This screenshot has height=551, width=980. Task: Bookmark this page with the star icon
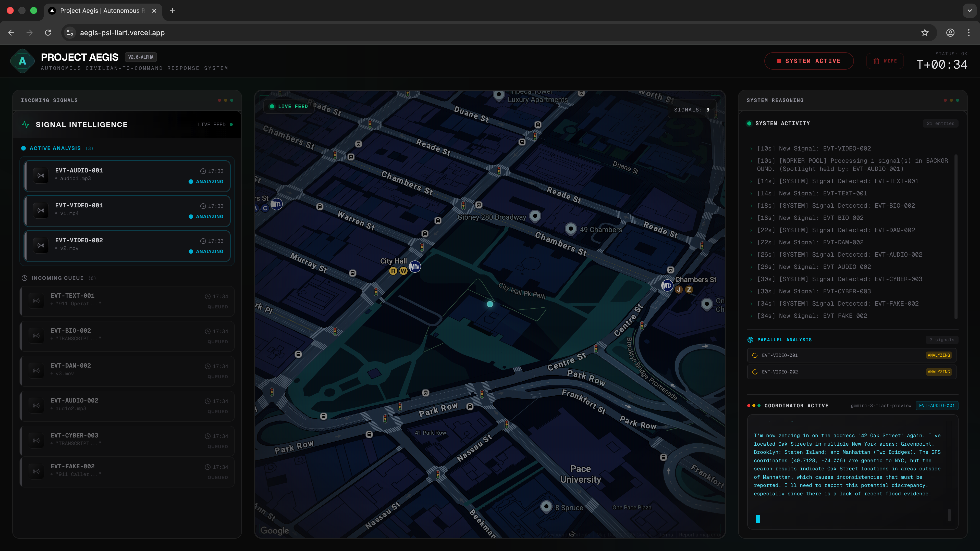point(925,33)
